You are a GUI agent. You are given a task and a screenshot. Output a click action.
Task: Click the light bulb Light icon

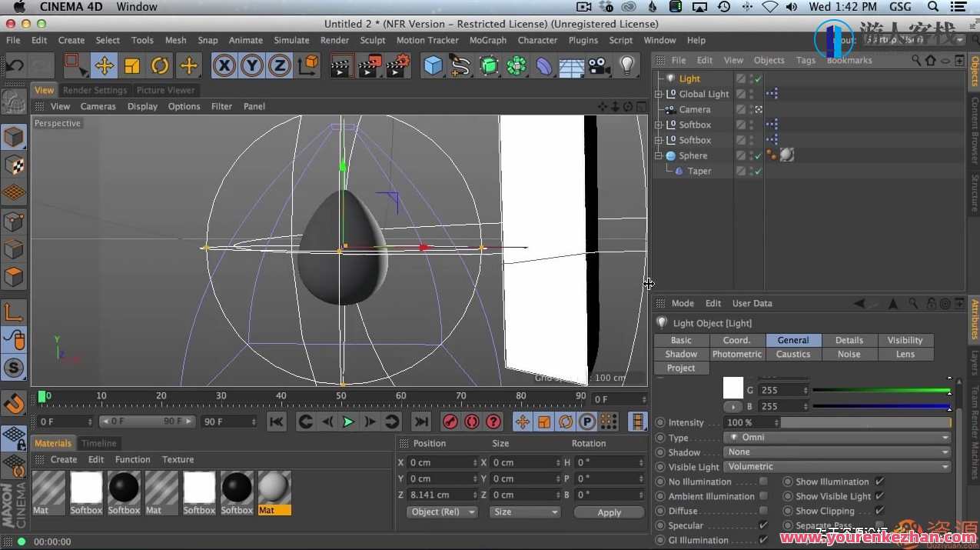[627, 66]
